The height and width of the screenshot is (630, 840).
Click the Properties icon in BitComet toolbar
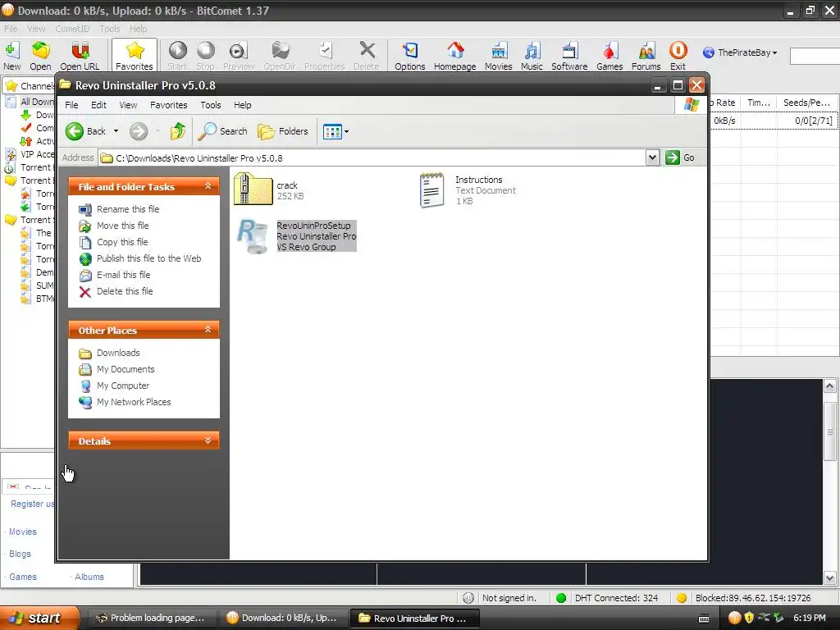click(325, 56)
